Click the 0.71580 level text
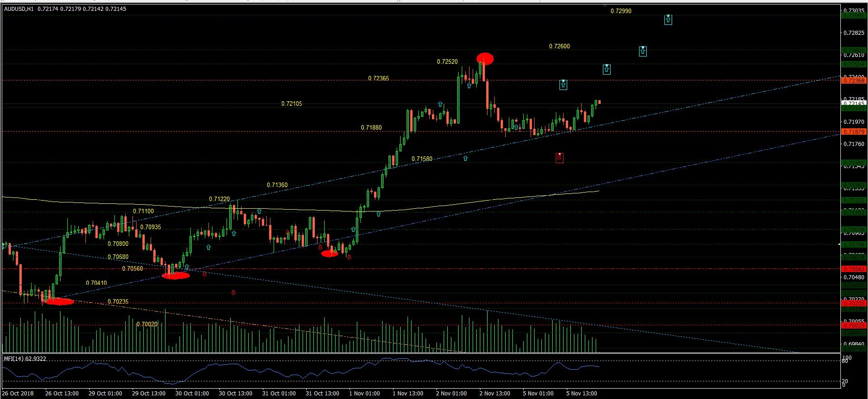This screenshot has height=399, width=868. tap(422, 159)
